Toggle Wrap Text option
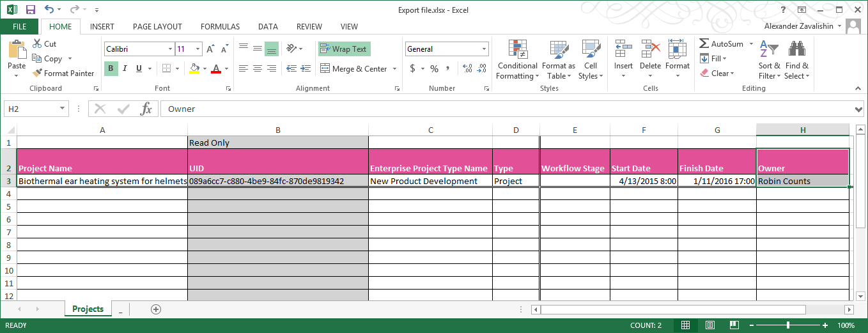The width and height of the screenshot is (868, 333). click(344, 49)
